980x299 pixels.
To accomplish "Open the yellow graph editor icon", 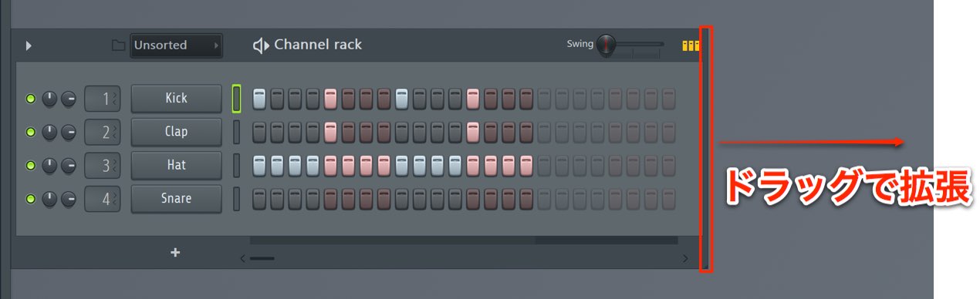I will (x=691, y=45).
